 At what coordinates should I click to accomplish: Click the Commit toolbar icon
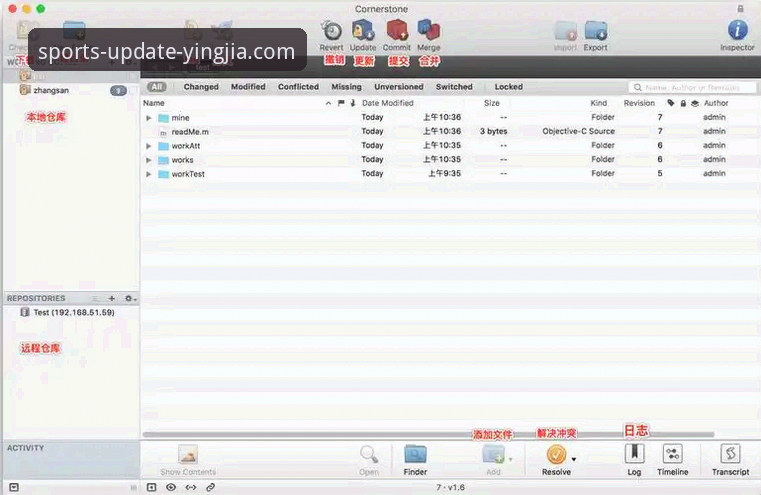pos(397,31)
